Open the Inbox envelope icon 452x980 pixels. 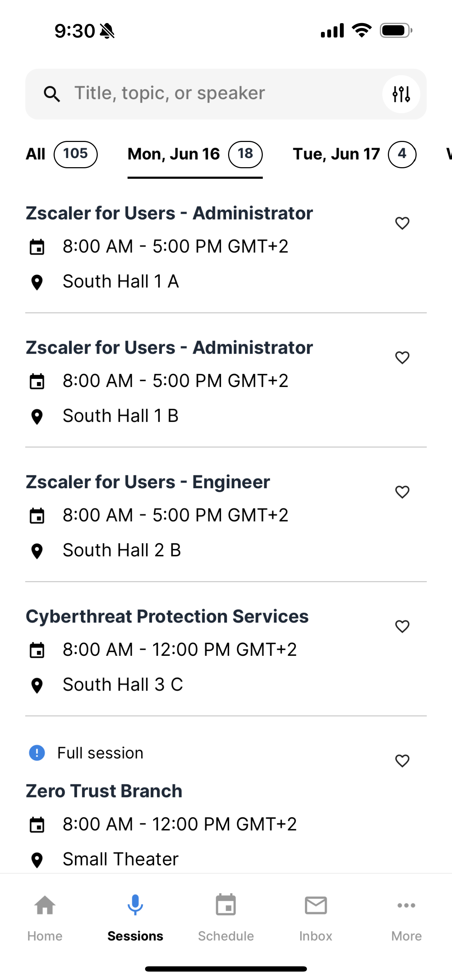316,905
